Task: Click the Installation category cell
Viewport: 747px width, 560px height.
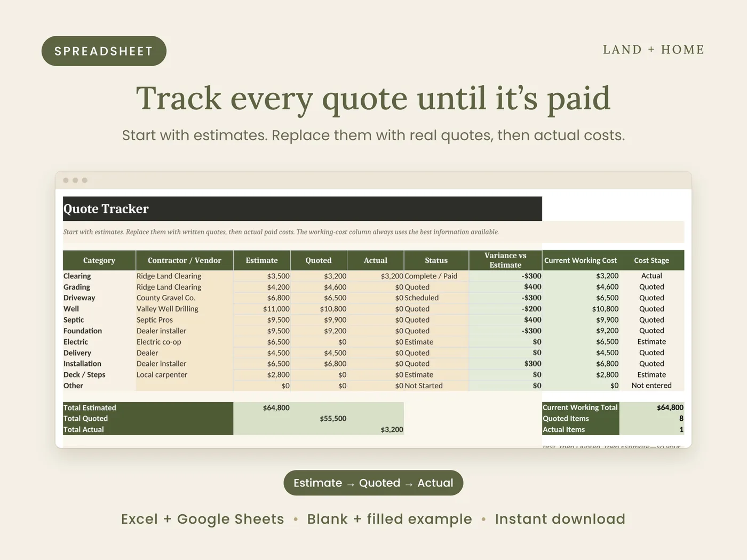Action: click(99, 364)
